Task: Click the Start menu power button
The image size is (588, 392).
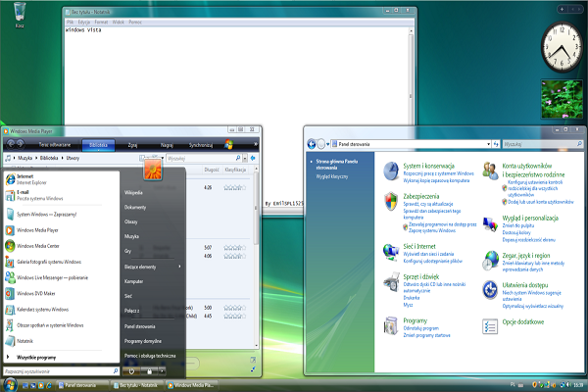Action: pyautogui.click(x=131, y=371)
